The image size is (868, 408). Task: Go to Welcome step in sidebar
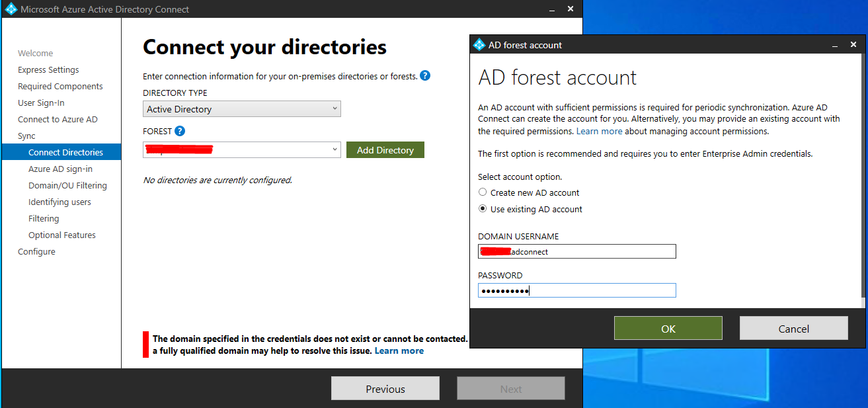[36, 53]
